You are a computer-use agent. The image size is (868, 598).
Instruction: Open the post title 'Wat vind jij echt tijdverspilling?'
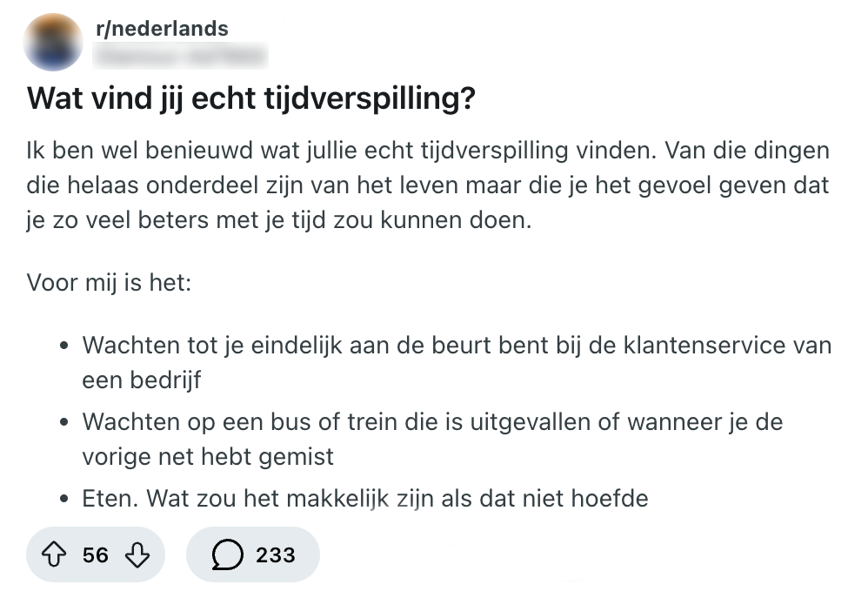coord(251,98)
